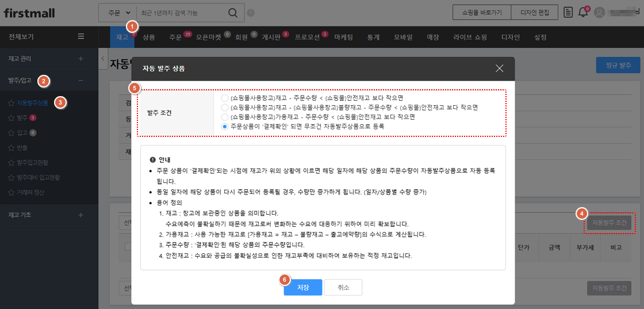Viewport: 644px width, 309px height.
Task: Select the 불량재고 condition radio option
Action: coord(224,107)
